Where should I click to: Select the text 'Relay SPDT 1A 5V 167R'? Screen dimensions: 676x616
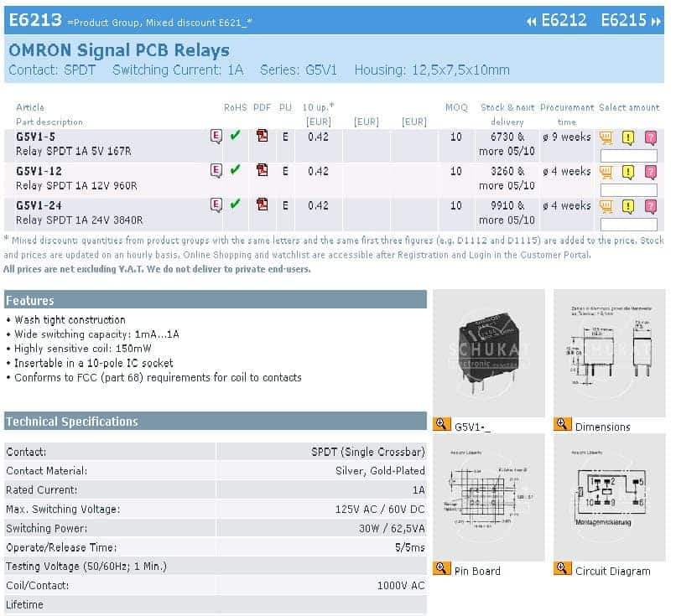pos(74,151)
